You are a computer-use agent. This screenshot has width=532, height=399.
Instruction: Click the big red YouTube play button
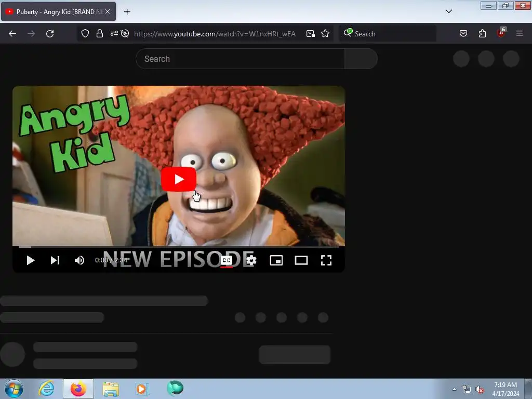click(179, 179)
